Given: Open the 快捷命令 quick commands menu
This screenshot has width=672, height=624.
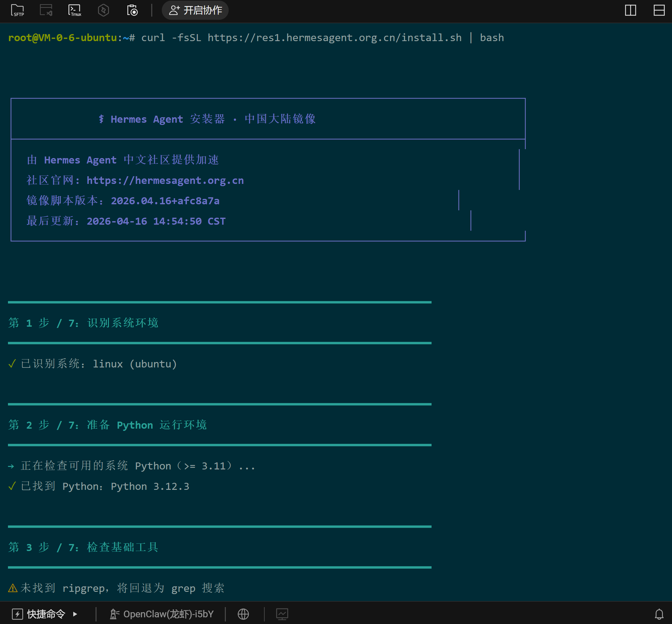Looking at the screenshot, I should pyautogui.click(x=45, y=614).
